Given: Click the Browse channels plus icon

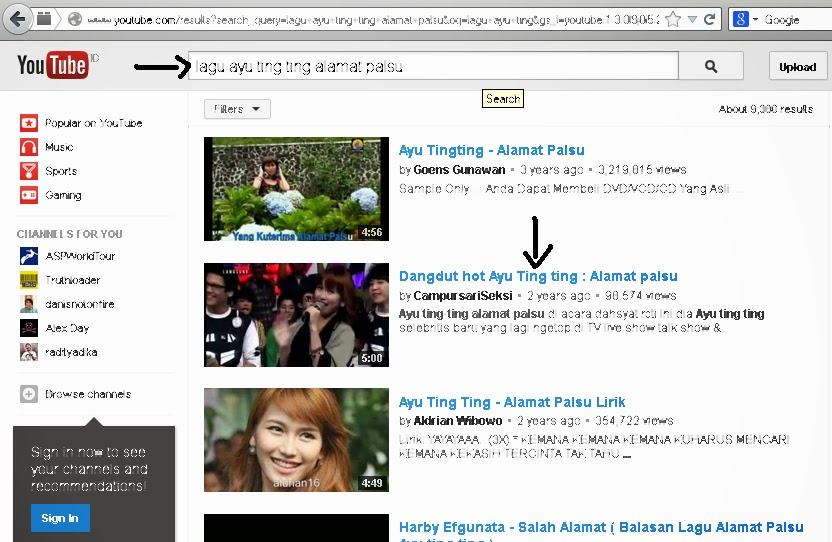Looking at the screenshot, I should [x=29, y=394].
